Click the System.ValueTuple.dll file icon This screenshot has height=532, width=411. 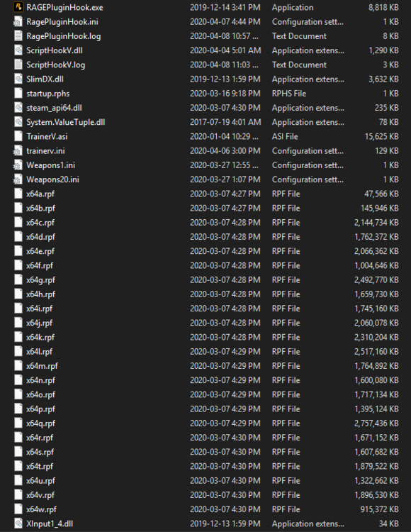[18, 122]
